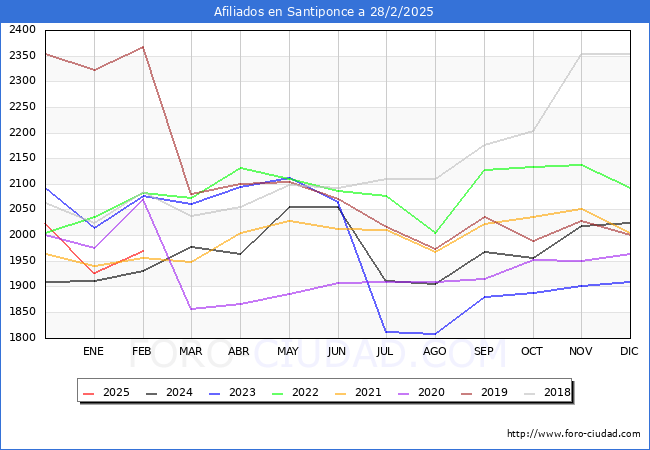The width and height of the screenshot is (650, 450).
Task: Click the purple 2020 legend color line
Action: coord(404,393)
